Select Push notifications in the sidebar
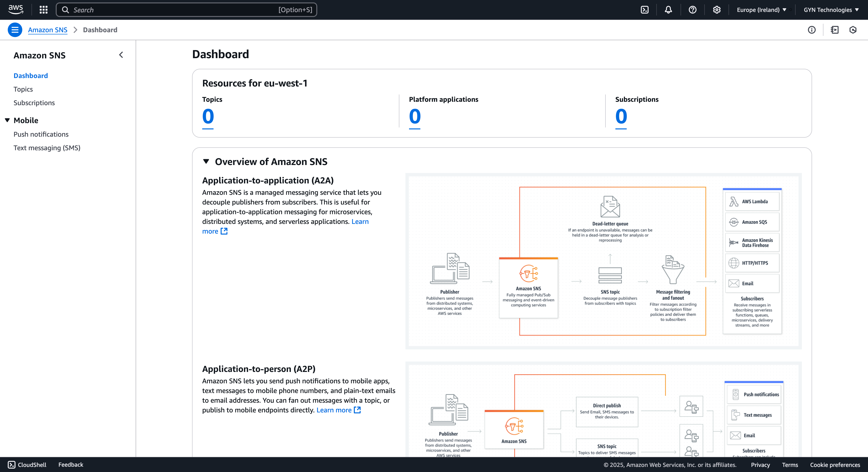Viewport: 868px width, 472px height. pos(41,134)
